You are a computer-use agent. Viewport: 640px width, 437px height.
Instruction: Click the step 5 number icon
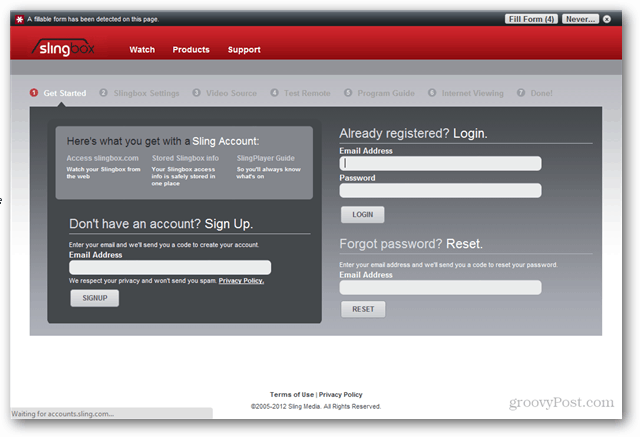pos(348,93)
